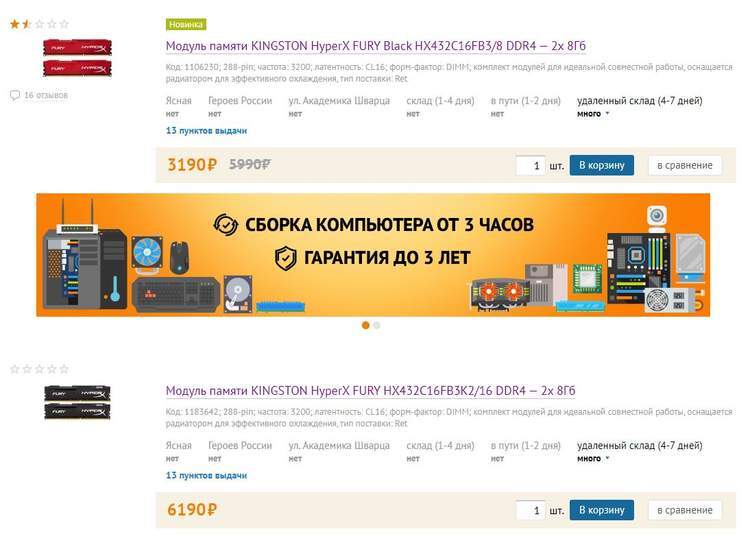The image size is (750, 545).
Task: Add the 6190₽ memory kit to the cart
Action: pos(602,510)
